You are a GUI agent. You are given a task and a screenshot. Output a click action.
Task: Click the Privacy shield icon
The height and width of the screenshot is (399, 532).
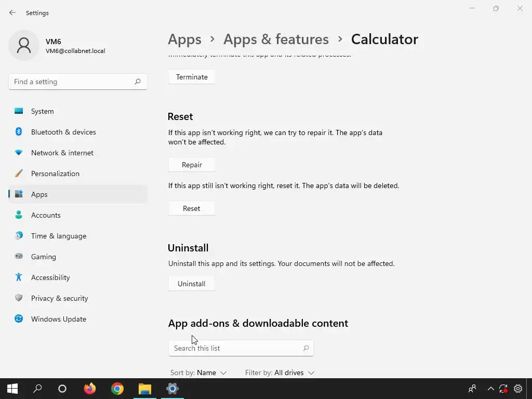pyautogui.click(x=19, y=298)
